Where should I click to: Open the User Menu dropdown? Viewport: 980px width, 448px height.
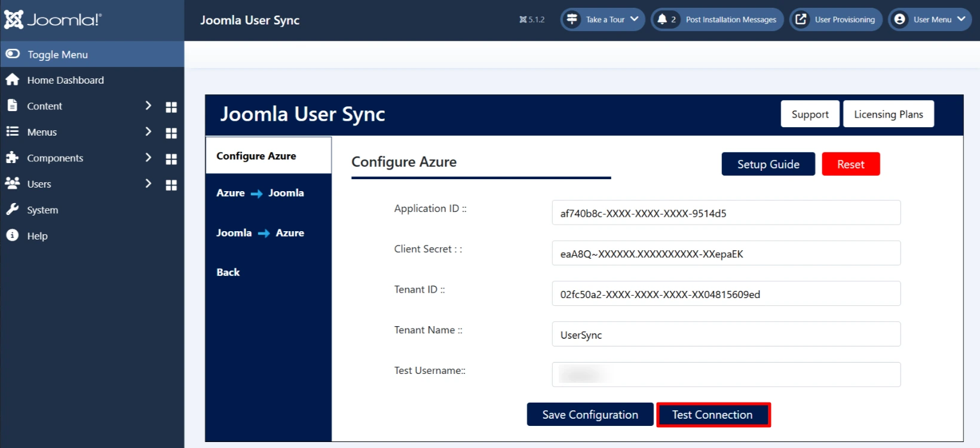[x=932, y=19]
